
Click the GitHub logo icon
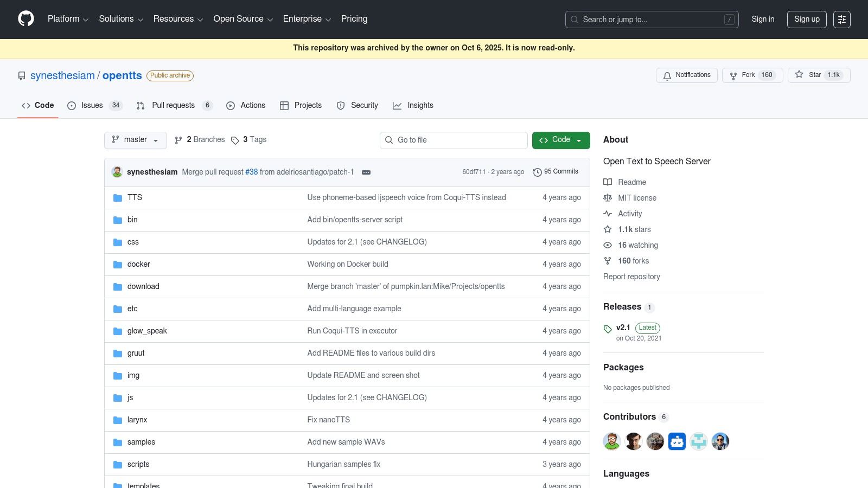tap(25, 19)
